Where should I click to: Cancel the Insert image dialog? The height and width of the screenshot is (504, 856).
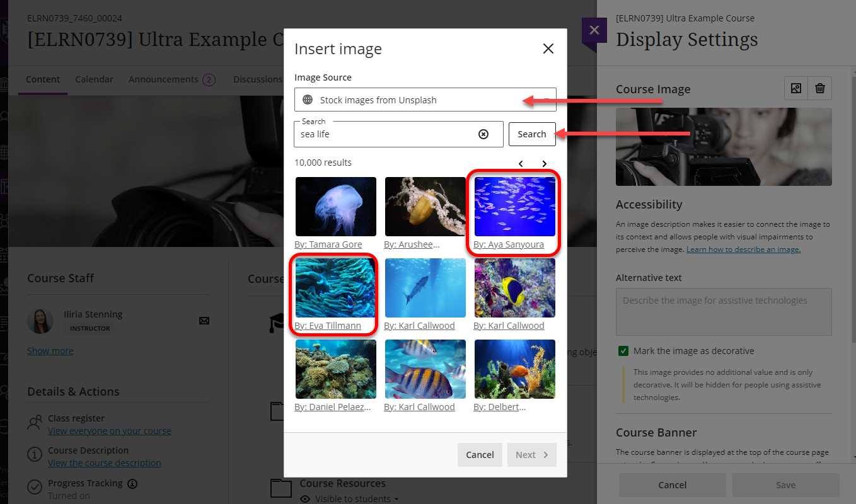pyautogui.click(x=480, y=455)
